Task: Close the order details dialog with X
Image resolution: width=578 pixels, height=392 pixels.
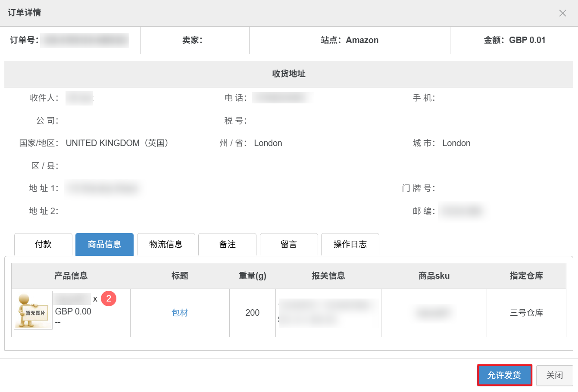Action: tap(562, 13)
